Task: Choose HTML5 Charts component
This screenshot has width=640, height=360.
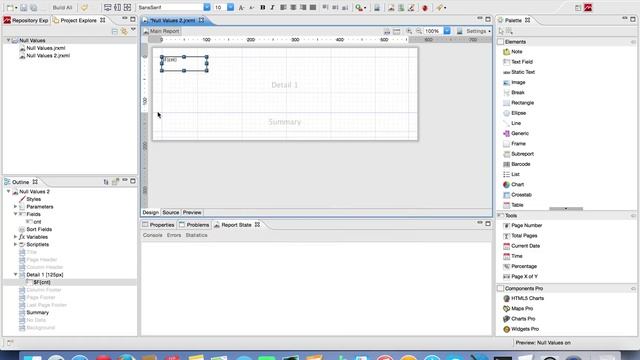Action: (524, 298)
